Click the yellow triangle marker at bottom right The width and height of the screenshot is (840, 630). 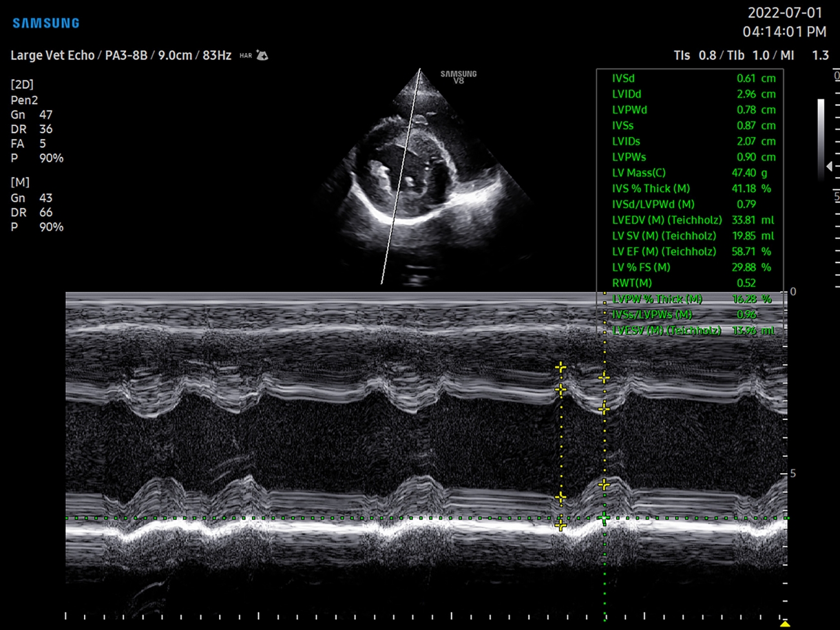(784, 624)
